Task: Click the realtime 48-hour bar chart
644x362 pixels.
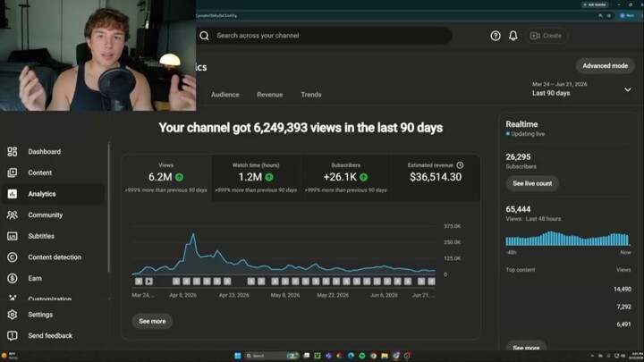Action: (x=567, y=239)
